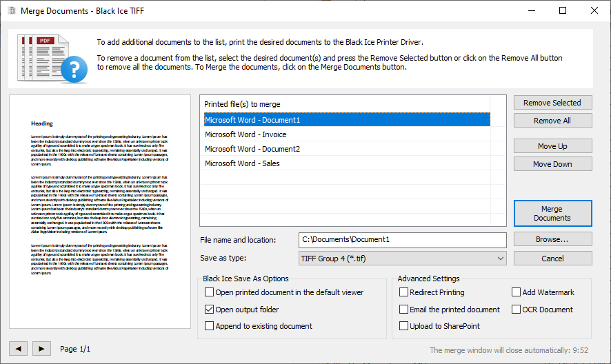Click Browse to choose file location
The height and width of the screenshot is (364, 611).
click(552, 240)
